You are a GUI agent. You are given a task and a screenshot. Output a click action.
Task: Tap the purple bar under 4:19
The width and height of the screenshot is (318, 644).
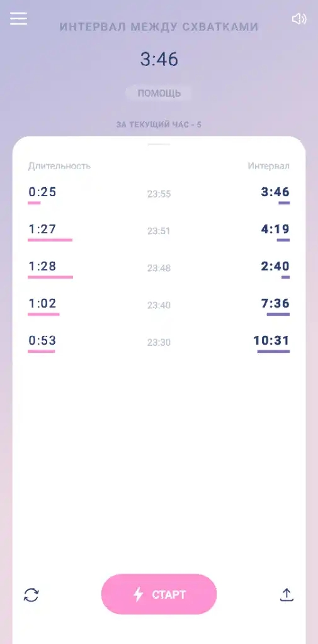coord(283,240)
